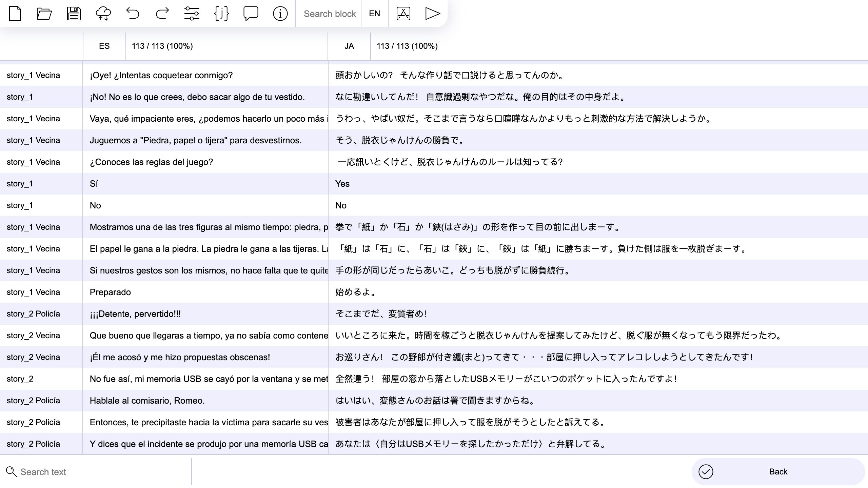This screenshot has height=488, width=868.
Task: Open file with the folder icon
Action: coord(44,14)
